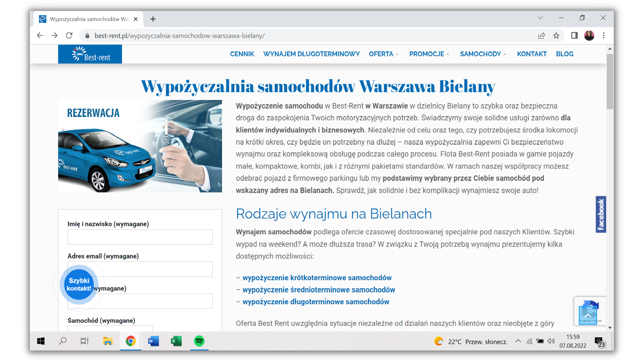Screen dimensions: 644x362
Task: Reload the page with the refresh icon
Action: pos(69,36)
